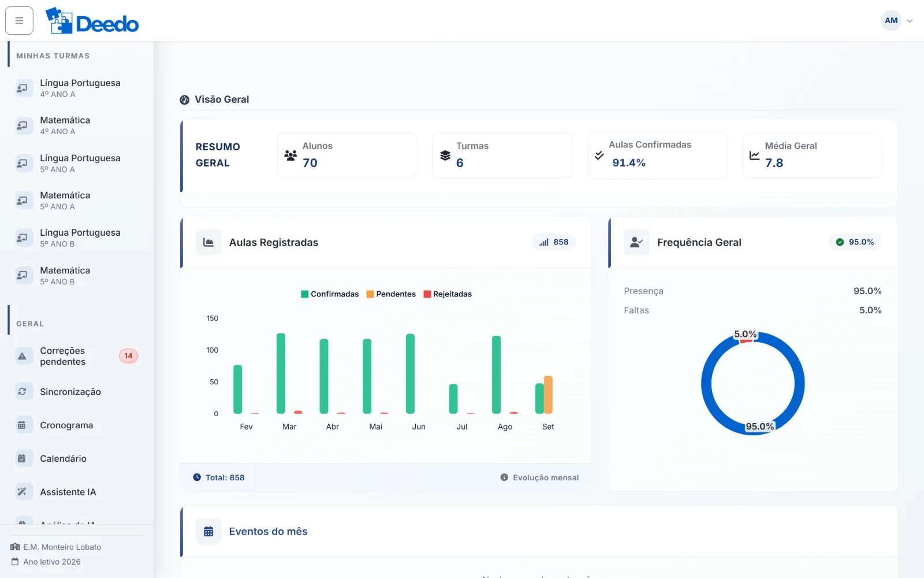Click the Deedo logo
Viewport: 924px width, 578px height.
pyautogui.click(x=92, y=21)
